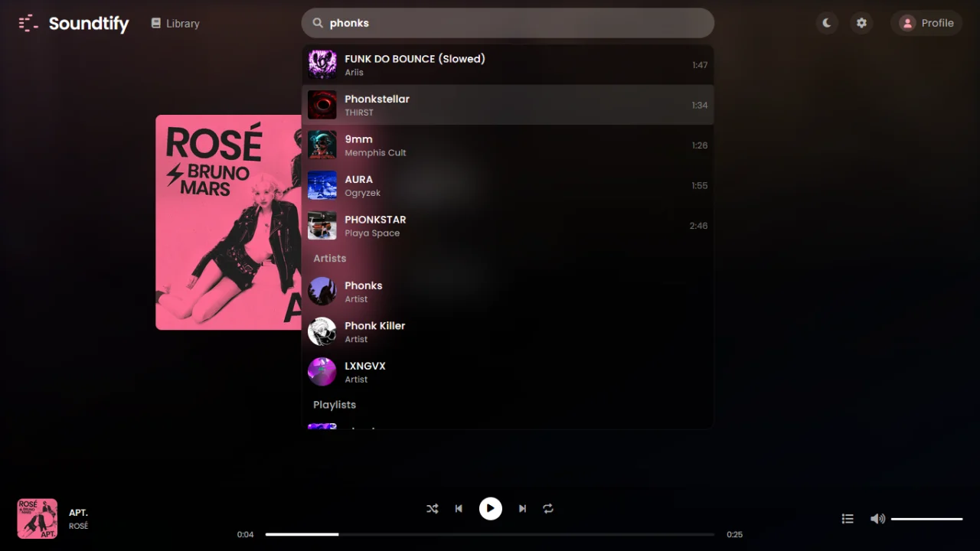This screenshot has width=980, height=551.
Task: Seek using the song progress bar
Action: [490, 534]
